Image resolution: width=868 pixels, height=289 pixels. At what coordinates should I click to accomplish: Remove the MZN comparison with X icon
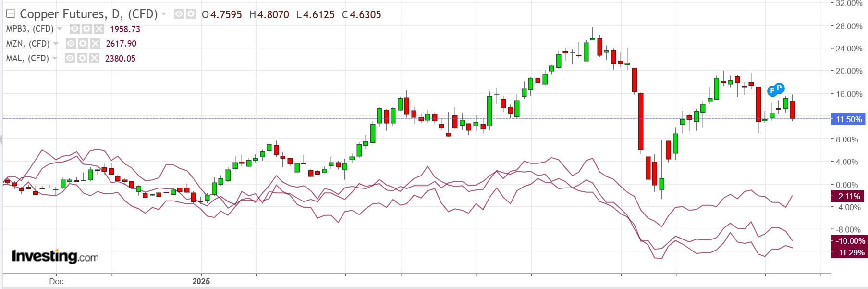click(95, 44)
